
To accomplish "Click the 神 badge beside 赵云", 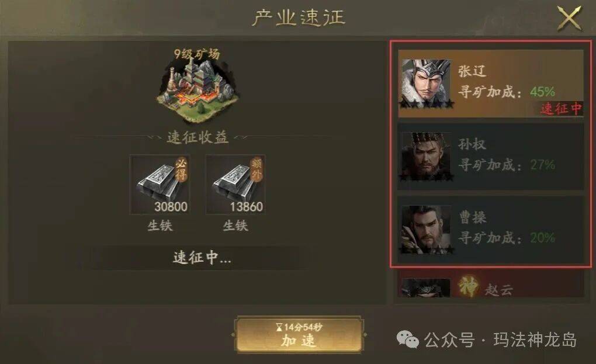I will point(468,286).
